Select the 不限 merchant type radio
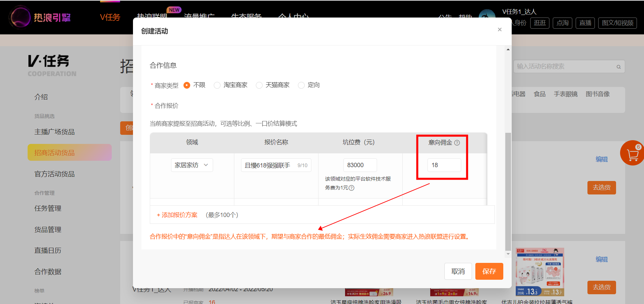 click(x=187, y=85)
